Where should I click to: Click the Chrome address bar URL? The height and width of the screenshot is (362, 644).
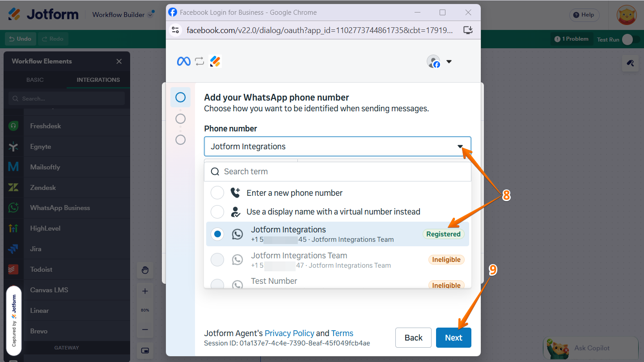click(x=320, y=30)
